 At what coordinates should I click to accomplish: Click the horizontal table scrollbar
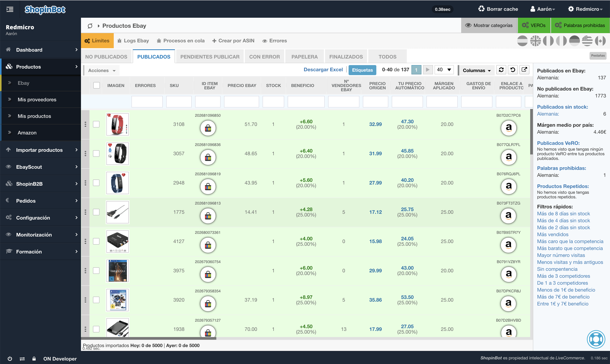coord(148,338)
